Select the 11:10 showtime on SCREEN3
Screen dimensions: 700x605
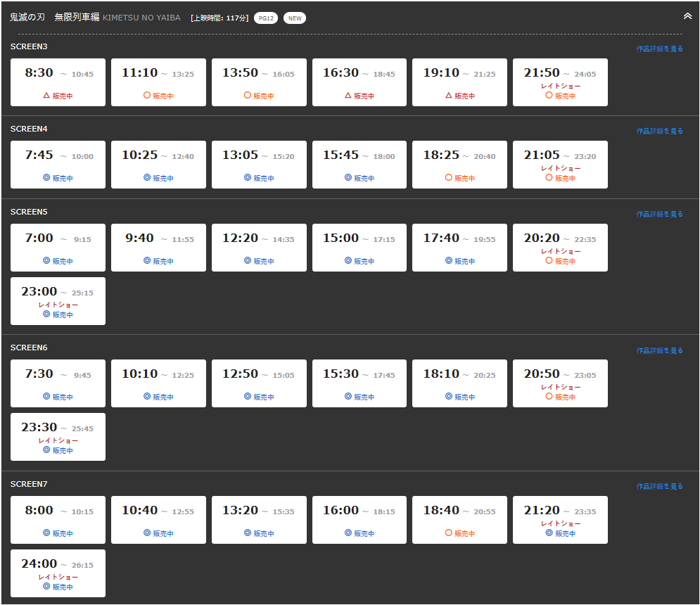click(158, 82)
